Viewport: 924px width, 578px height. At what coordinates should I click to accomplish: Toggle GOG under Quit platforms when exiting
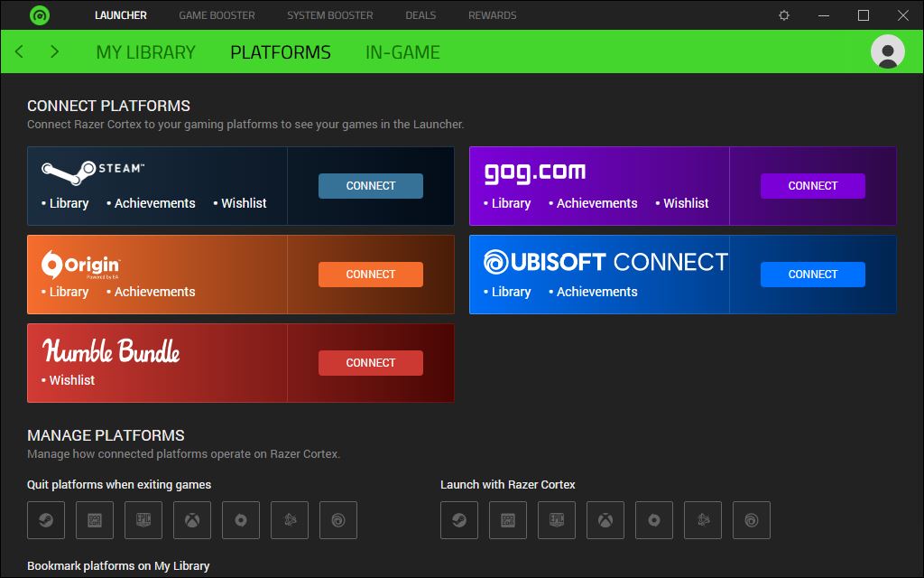(95, 520)
